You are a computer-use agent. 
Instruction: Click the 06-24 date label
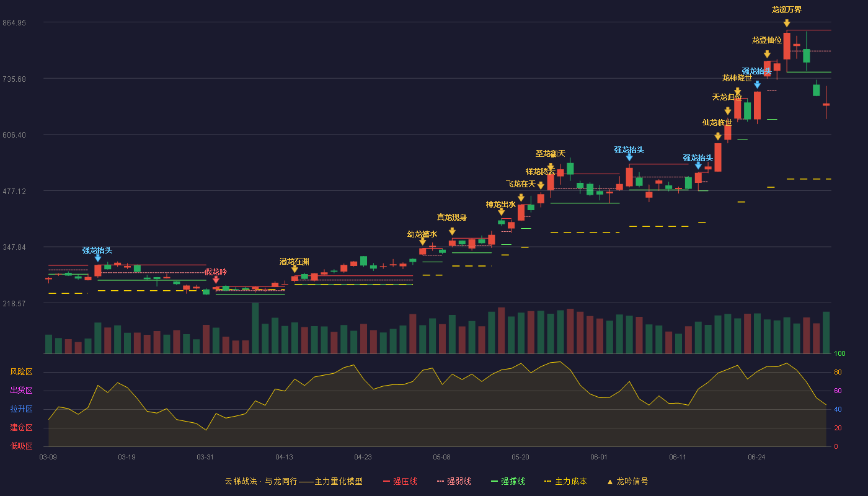click(x=756, y=457)
